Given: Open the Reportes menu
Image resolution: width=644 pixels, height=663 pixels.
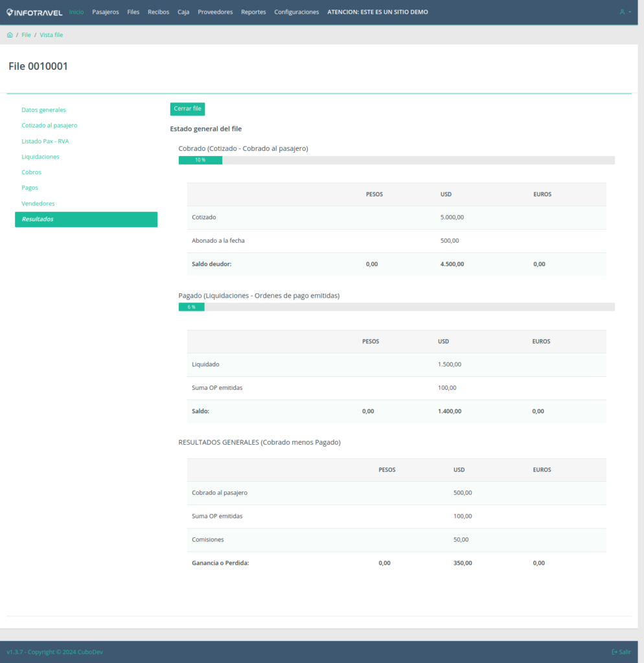Looking at the screenshot, I should (253, 12).
